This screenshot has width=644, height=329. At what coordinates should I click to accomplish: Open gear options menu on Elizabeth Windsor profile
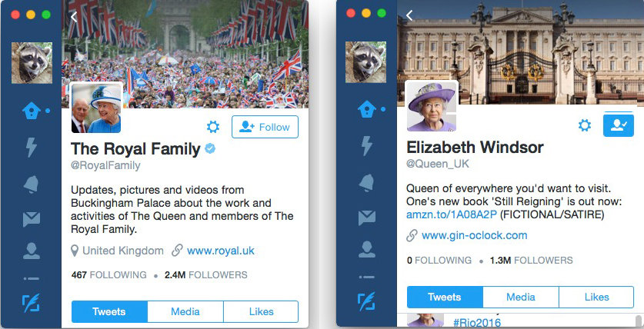585,125
